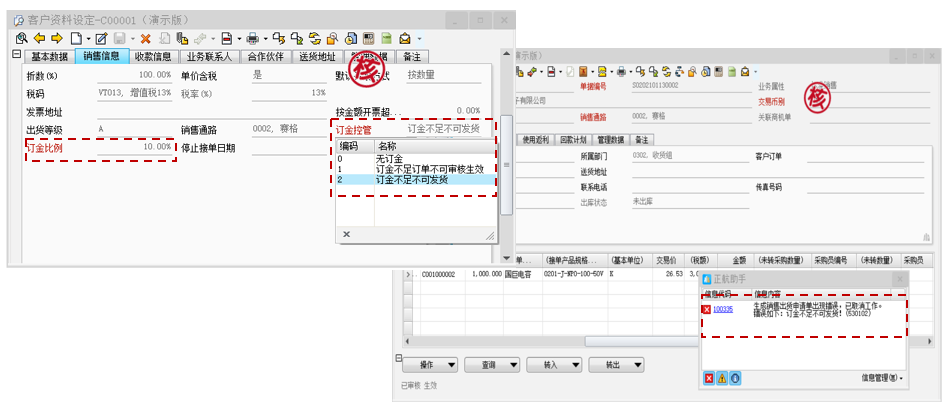Click the envelope icon in sales order toolbar
The height and width of the screenshot is (407, 948).
coord(745,71)
